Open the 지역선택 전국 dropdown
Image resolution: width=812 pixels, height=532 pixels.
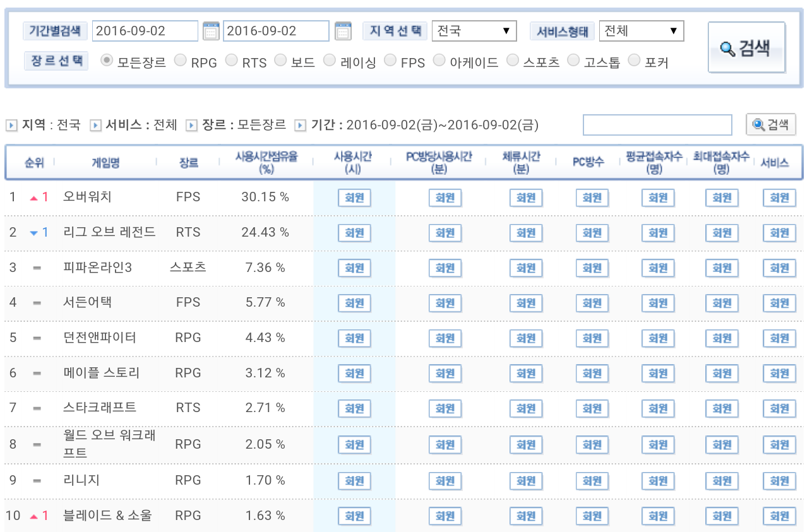tap(474, 31)
